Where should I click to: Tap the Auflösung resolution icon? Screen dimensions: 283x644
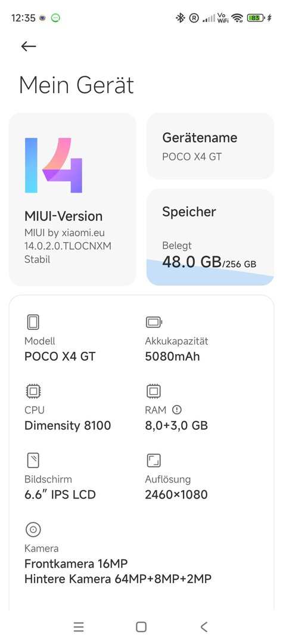point(153,460)
